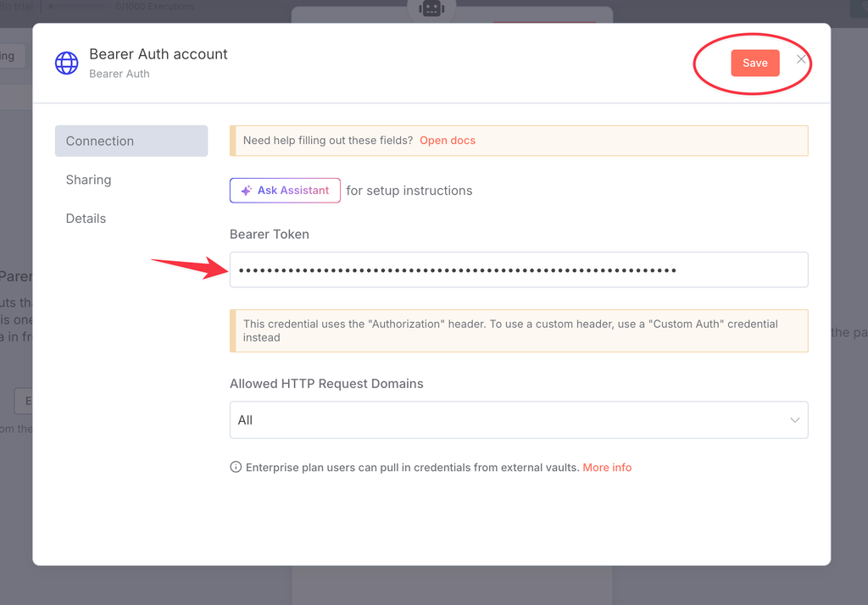Viewport: 868px width, 605px height.
Task: Close the credential dialog with X
Action: (801, 59)
